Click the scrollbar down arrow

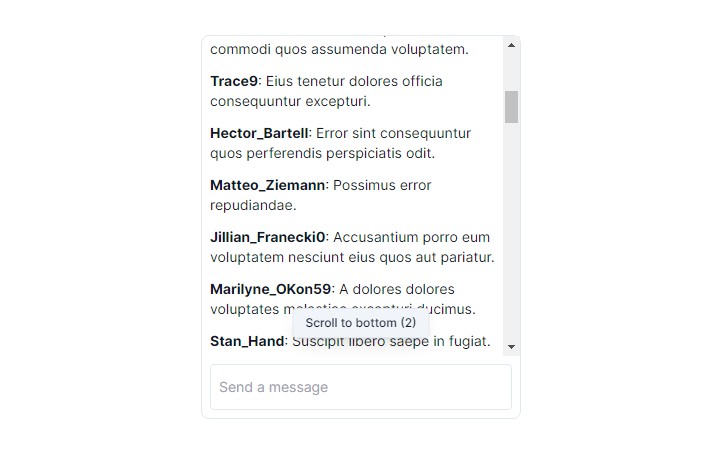[511, 347]
